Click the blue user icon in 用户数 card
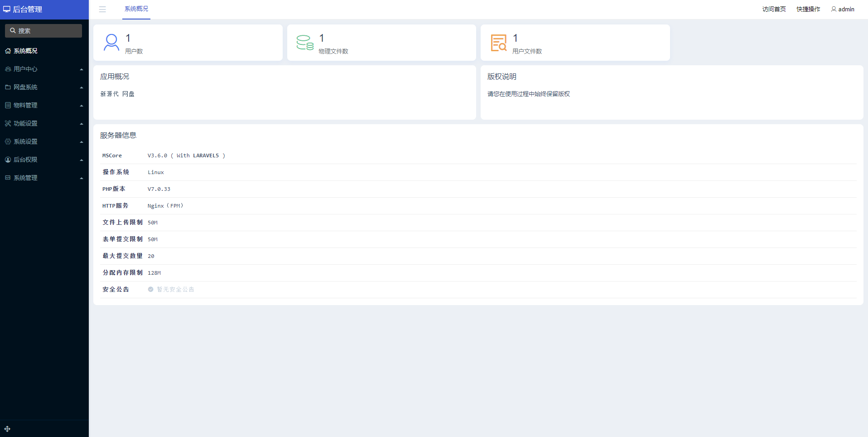The height and width of the screenshot is (437, 868). 111,43
